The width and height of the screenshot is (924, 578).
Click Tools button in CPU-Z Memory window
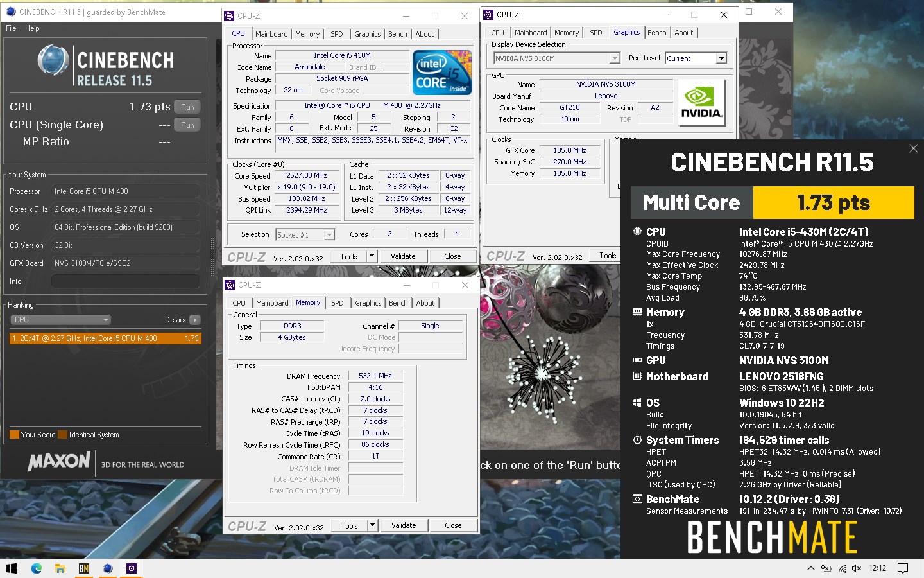coord(350,525)
